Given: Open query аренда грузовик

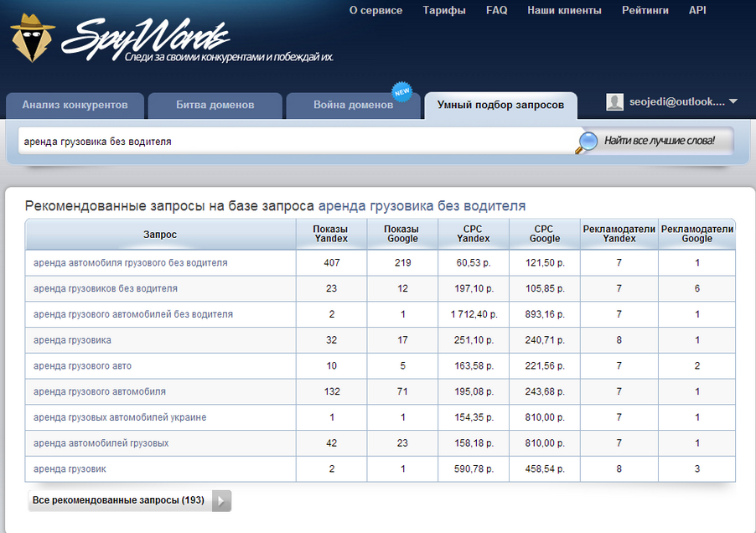Looking at the screenshot, I should coord(70,469).
